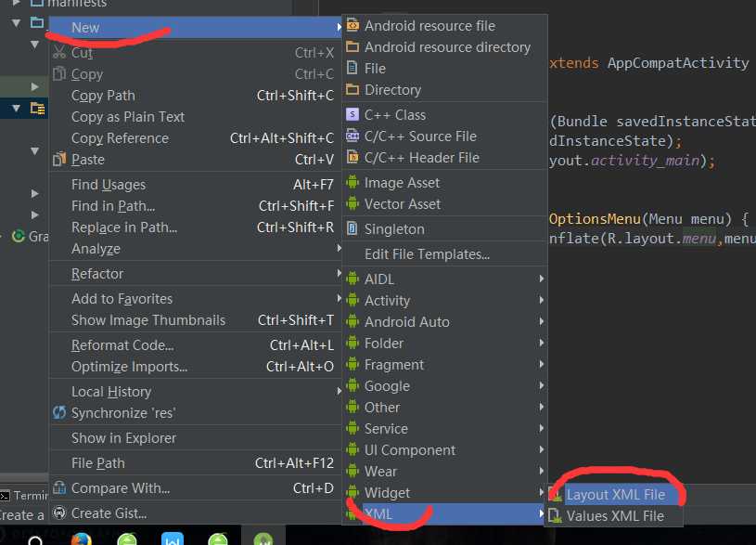
Task: Click the Android resource directory folder icon
Action: click(352, 46)
